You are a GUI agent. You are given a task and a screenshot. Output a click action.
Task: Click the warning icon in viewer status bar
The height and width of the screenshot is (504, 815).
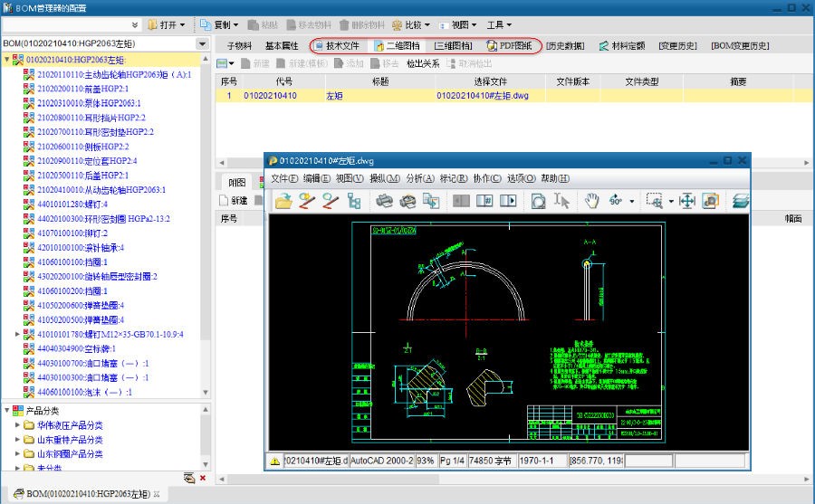click(x=274, y=461)
